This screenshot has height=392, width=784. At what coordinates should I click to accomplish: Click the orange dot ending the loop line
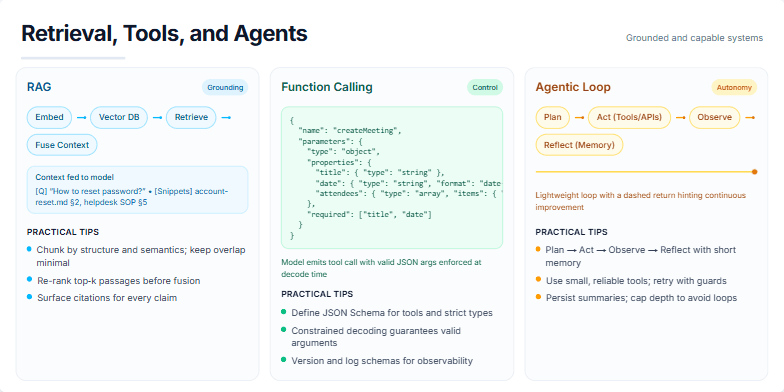click(x=754, y=172)
